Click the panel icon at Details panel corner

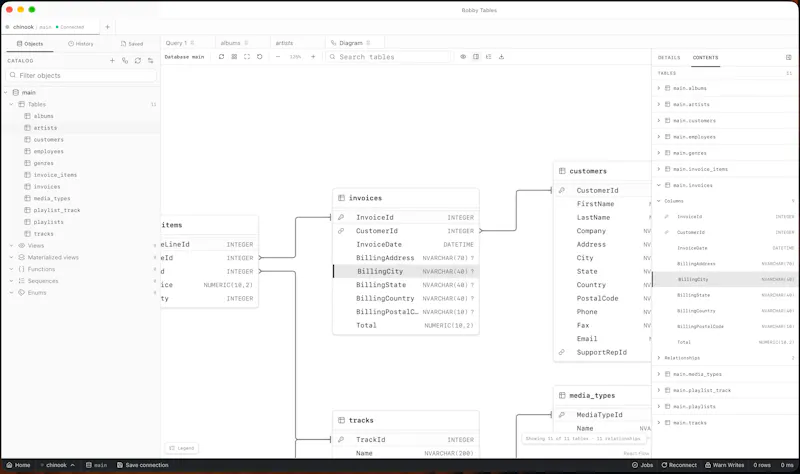tap(789, 58)
